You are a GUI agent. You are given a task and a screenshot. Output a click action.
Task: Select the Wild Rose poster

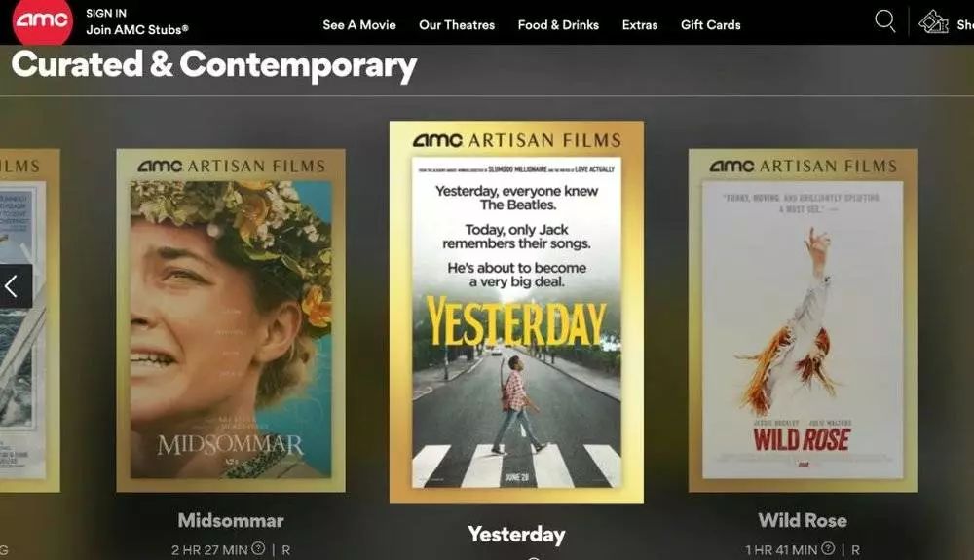click(x=803, y=320)
